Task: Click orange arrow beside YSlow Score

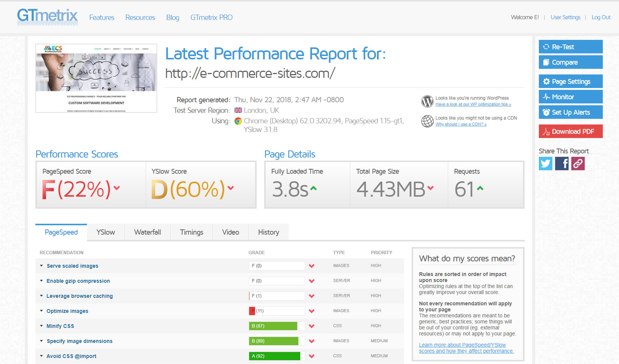Action: click(231, 188)
